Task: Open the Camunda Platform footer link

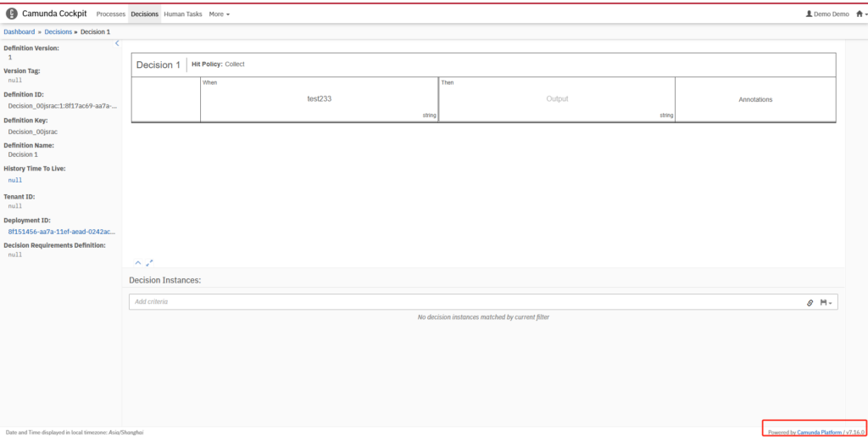Action: click(820, 432)
